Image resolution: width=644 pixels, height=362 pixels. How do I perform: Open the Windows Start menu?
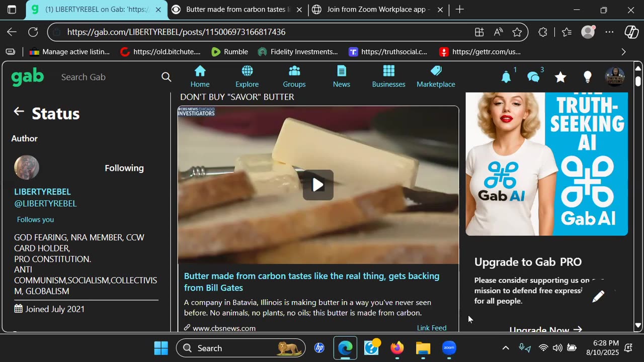click(x=161, y=348)
